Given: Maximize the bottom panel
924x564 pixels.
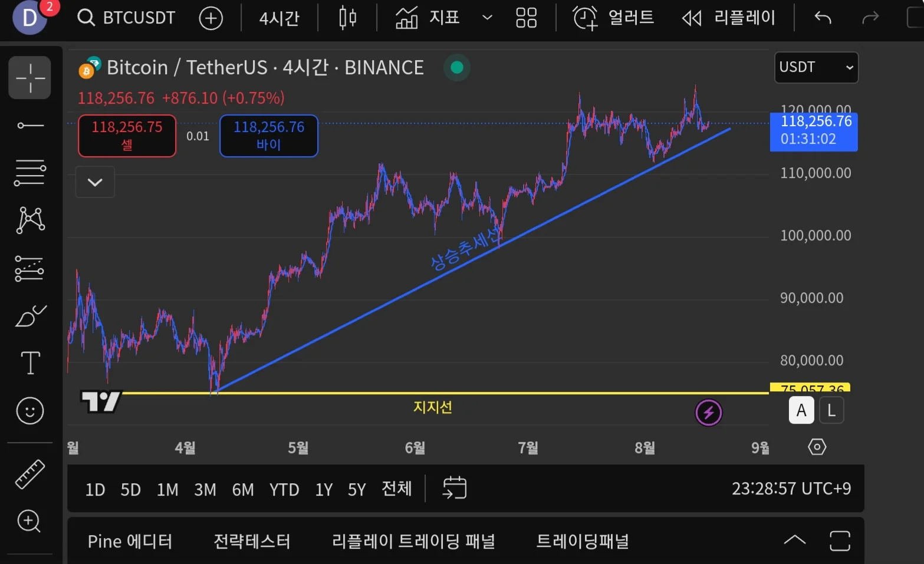Looking at the screenshot, I should 840,540.
